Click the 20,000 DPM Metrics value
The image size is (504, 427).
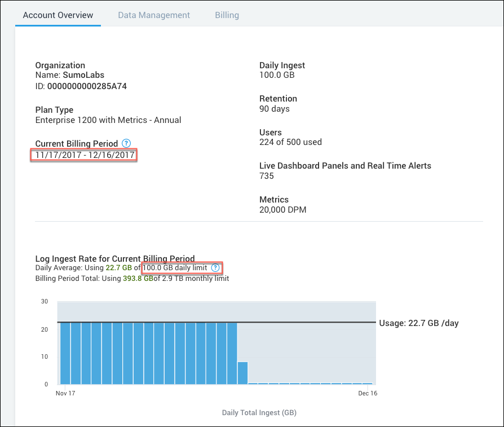click(284, 209)
